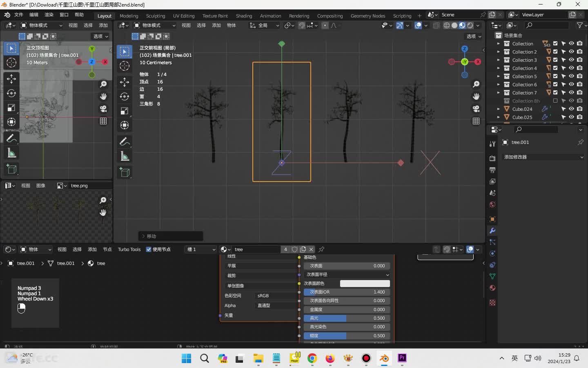Open World properties tab
This screenshot has height=368, width=588.
coord(492,204)
